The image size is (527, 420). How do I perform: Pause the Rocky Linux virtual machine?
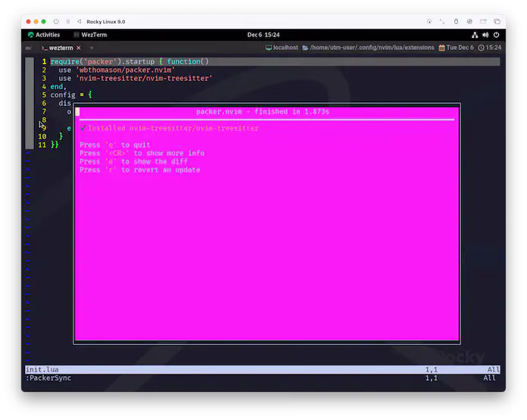(x=68, y=21)
